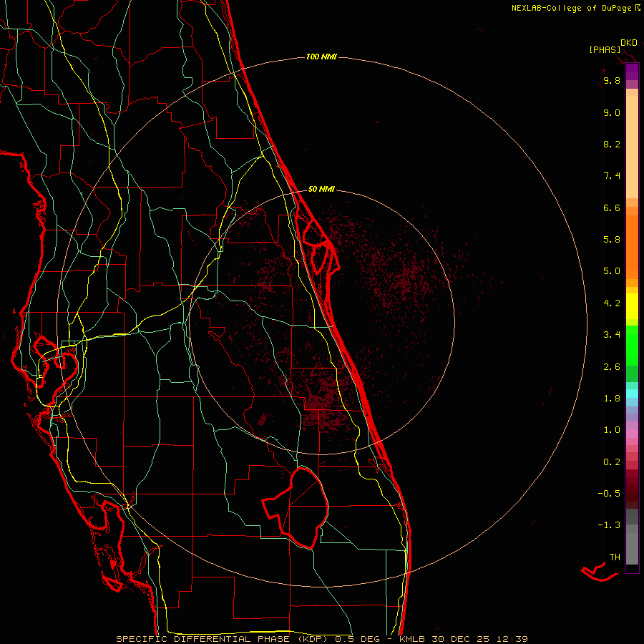Click the NEXLAB-College of DuPage watermark
The width and height of the screenshot is (644, 644).
(575, 8)
